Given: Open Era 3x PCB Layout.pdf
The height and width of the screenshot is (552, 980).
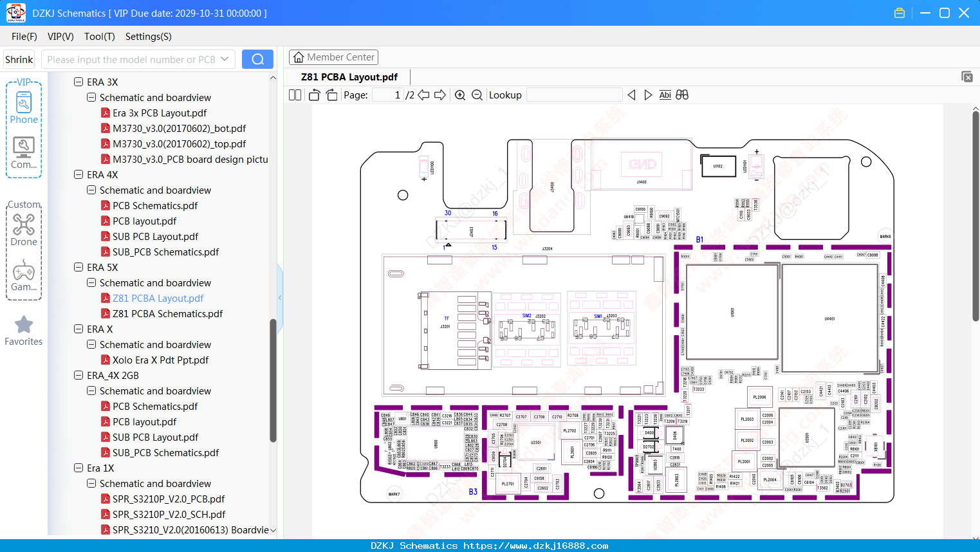Looking at the screenshot, I should click(x=160, y=113).
